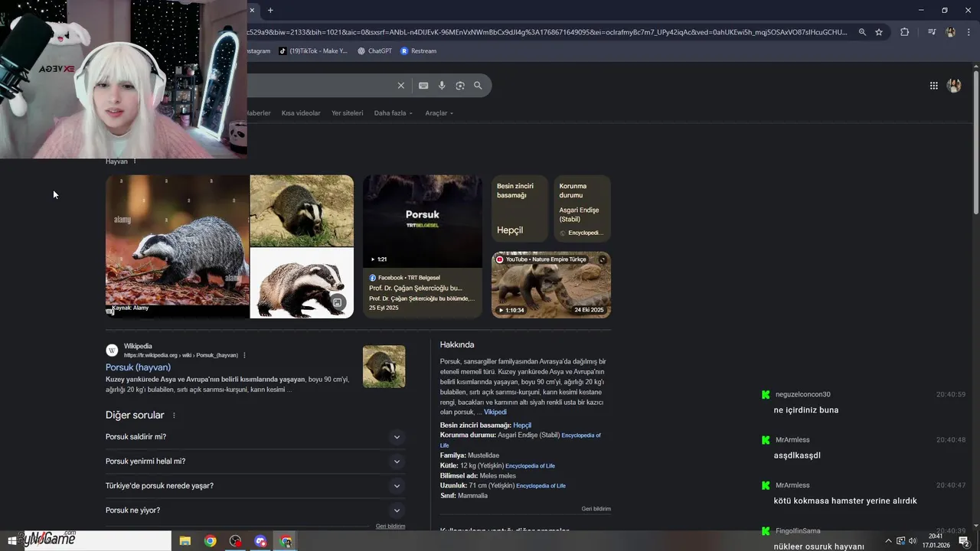This screenshot has height=551, width=980.
Task: Open options menu next to Diğer sorular
Action: click(174, 416)
